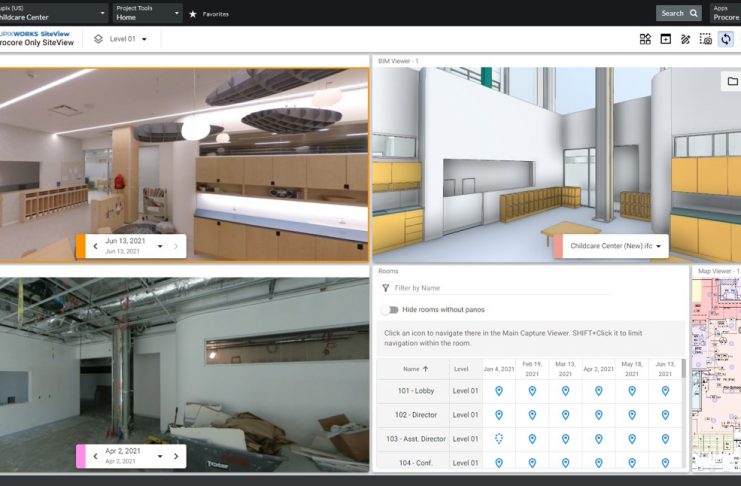Click the Search button
The image size is (741, 486).
680,13
